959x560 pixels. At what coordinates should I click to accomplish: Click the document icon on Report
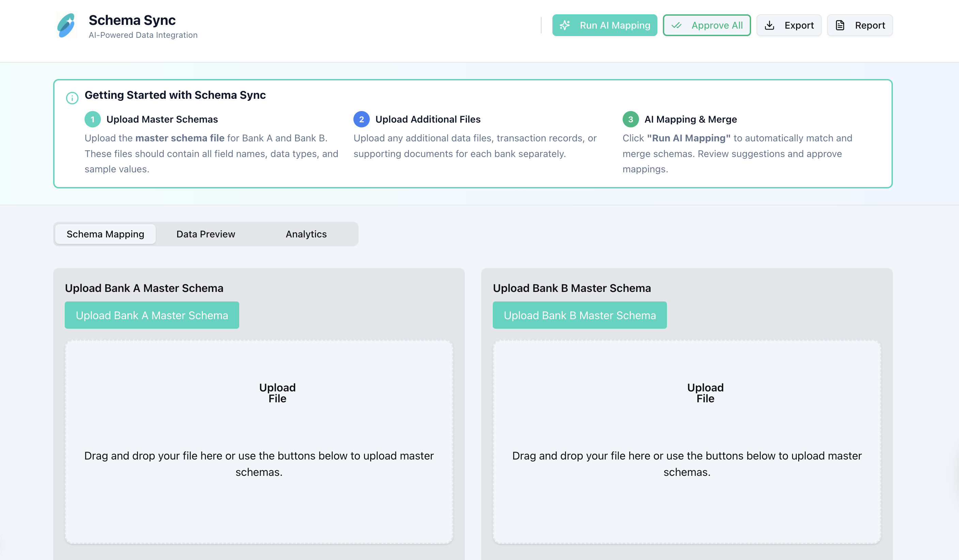[840, 26]
